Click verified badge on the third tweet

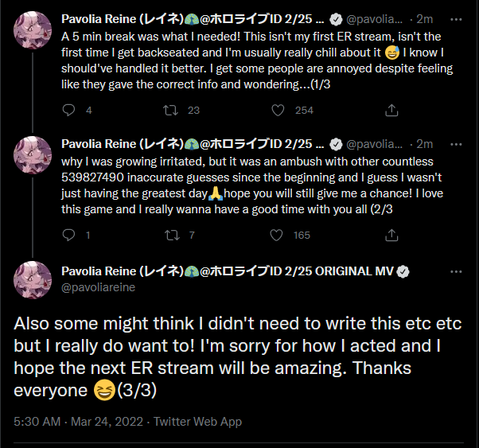click(x=404, y=271)
